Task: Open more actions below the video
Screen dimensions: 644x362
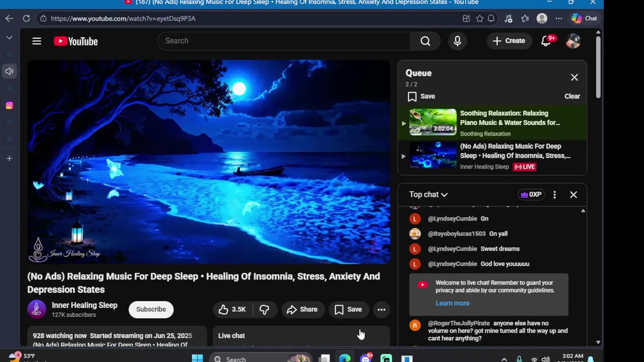Action: 381,310
